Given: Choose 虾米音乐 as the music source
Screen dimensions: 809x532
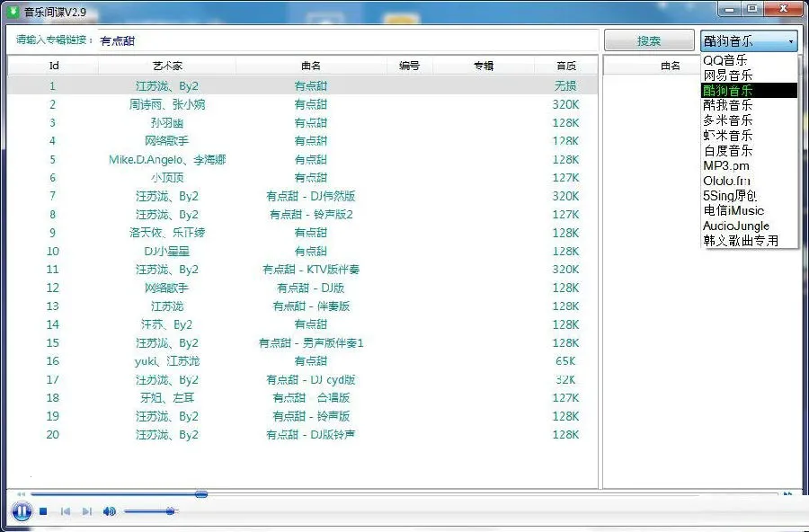Looking at the screenshot, I should pos(728,136).
